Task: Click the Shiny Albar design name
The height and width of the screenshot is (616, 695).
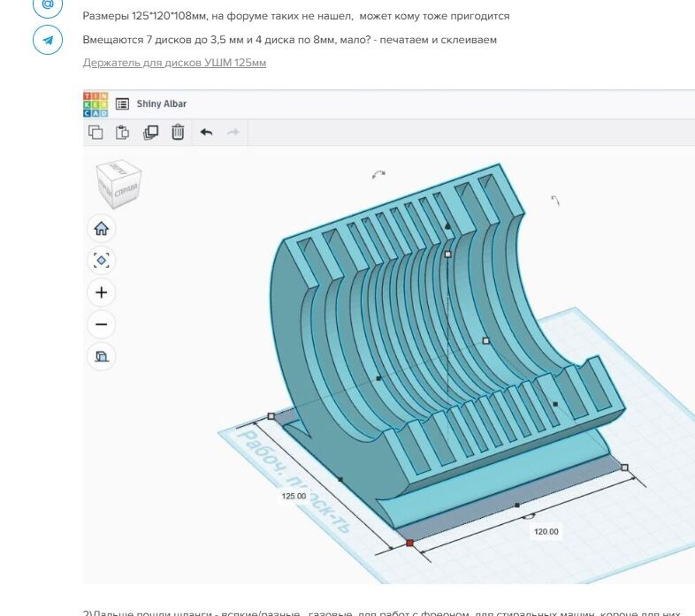Action: click(x=161, y=103)
